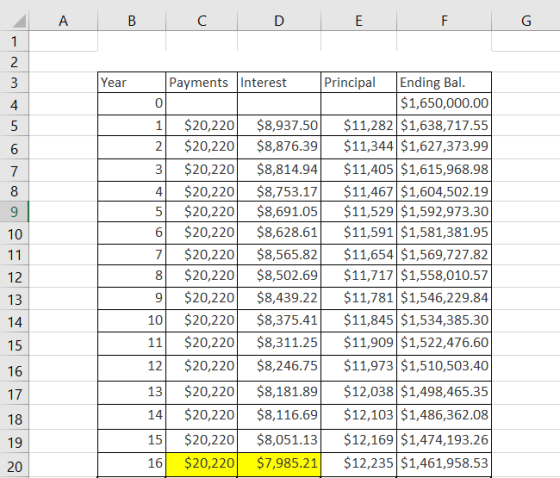Select the year 0 cell
The width and height of the screenshot is (560, 478).
point(132,104)
